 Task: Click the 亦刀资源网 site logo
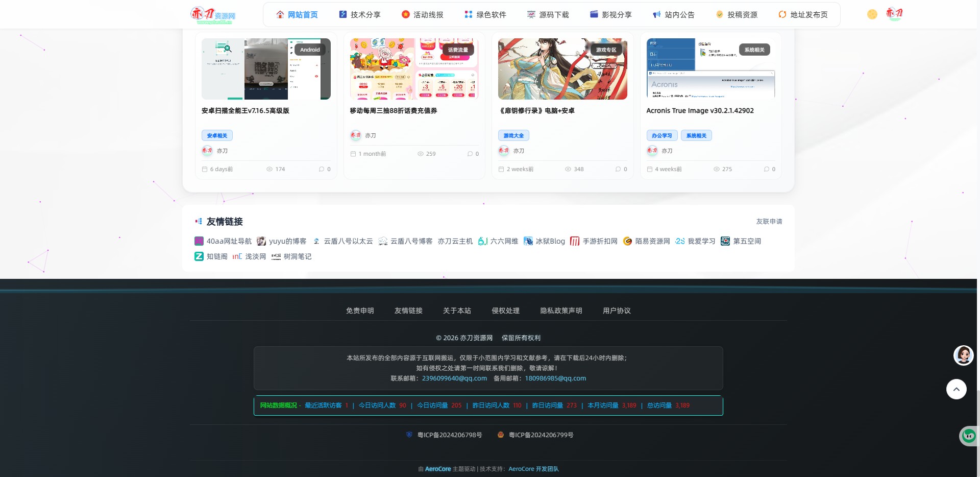pos(213,15)
